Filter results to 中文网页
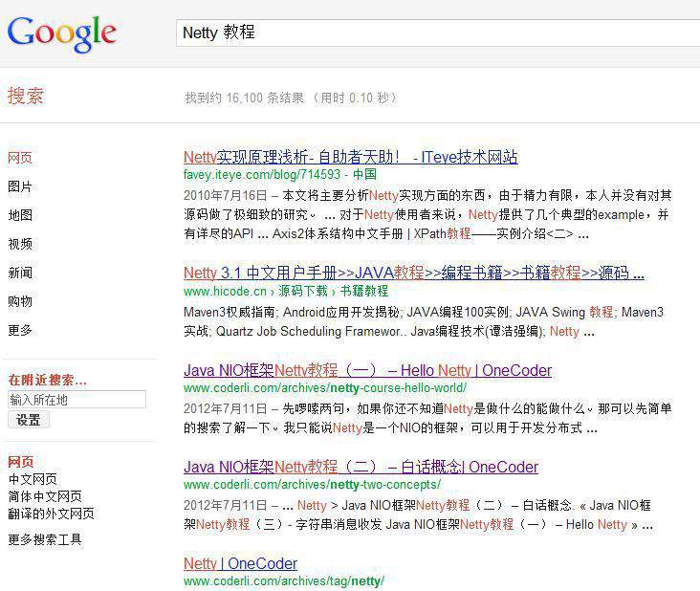The width and height of the screenshot is (700, 591). (33, 479)
